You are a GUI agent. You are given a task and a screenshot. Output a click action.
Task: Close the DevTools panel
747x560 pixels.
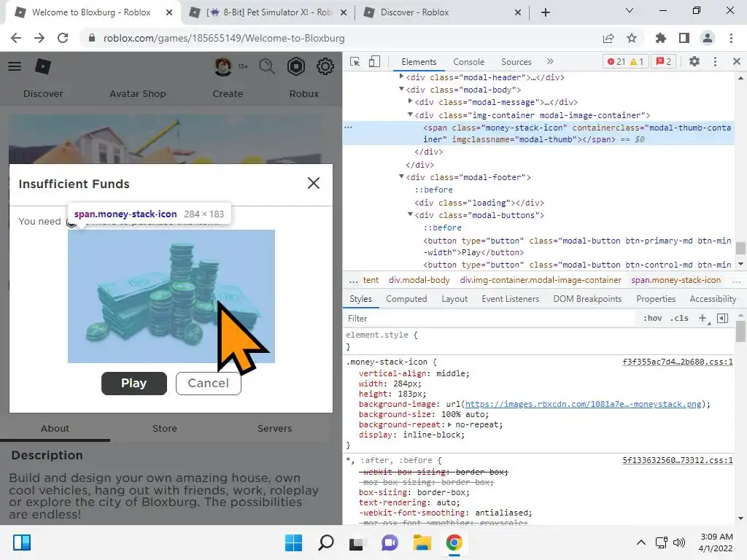point(737,61)
